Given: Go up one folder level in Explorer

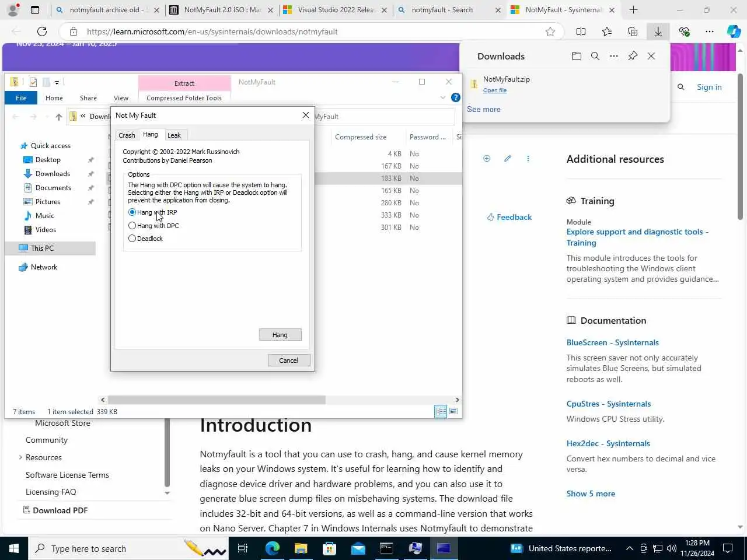Looking at the screenshot, I should click(x=59, y=117).
